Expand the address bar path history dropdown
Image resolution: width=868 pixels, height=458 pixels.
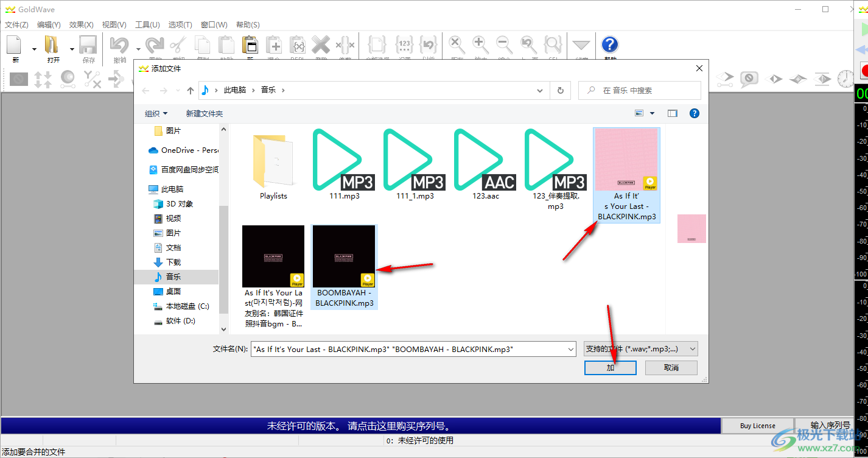[x=540, y=90]
